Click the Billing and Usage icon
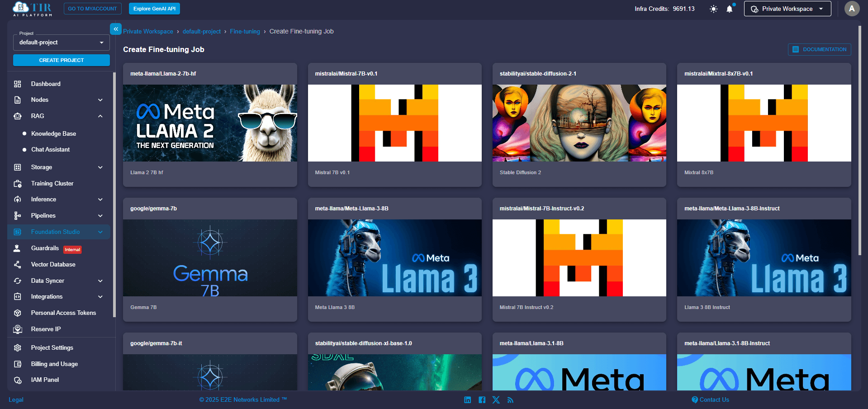Image resolution: width=868 pixels, height=409 pixels. (x=18, y=364)
